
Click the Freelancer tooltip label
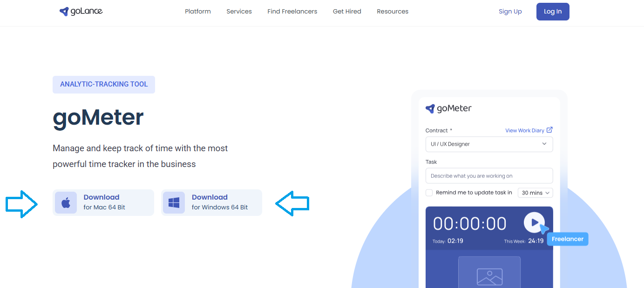tap(568, 239)
